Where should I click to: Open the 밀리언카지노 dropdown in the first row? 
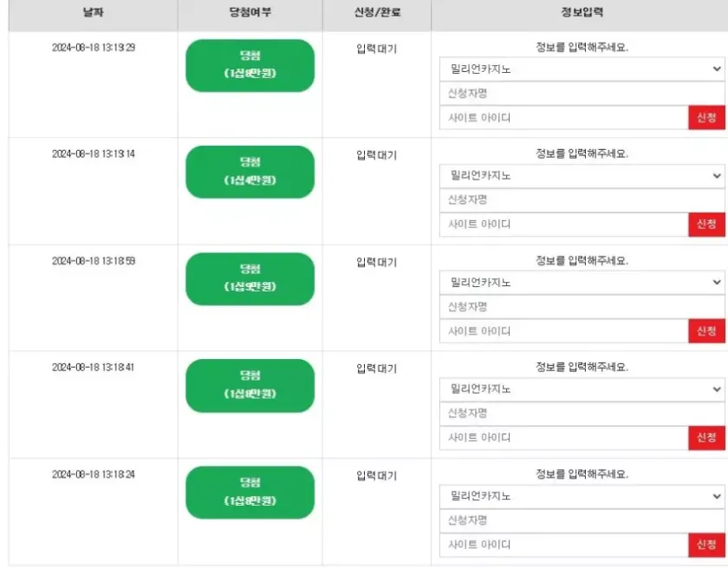[582, 69]
